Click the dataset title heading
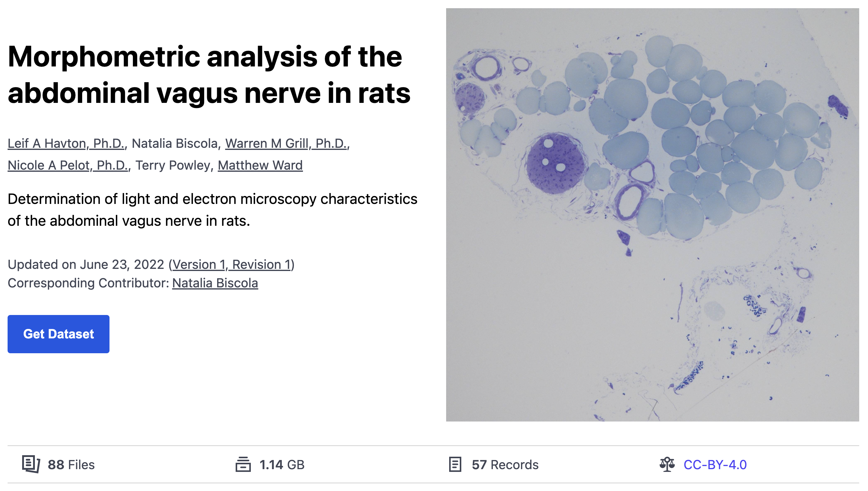Screen dimensions: 868x491 (209, 75)
